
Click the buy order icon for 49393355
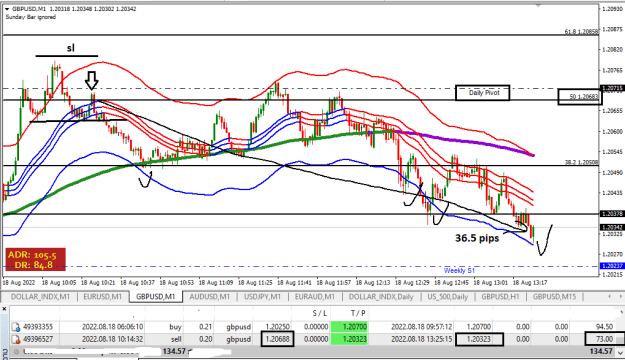16,327
